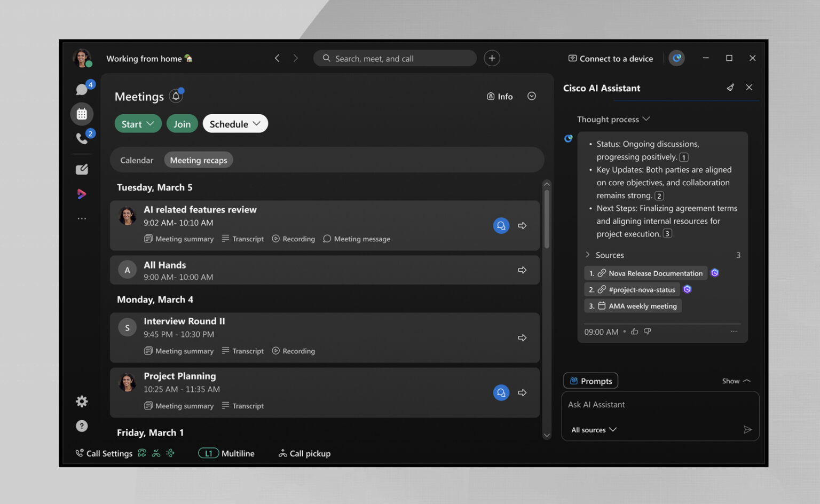Open more sidebar options via ellipsis icon
Image resolution: width=820 pixels, height=504 pixels.
click(82, 218)
